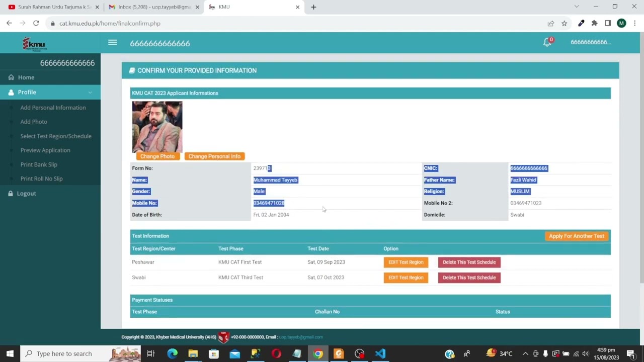Image resolution: width=644 pixels, height=362 pixels.
Task: Open Task View on the taskbar
Action: (150, 353)
